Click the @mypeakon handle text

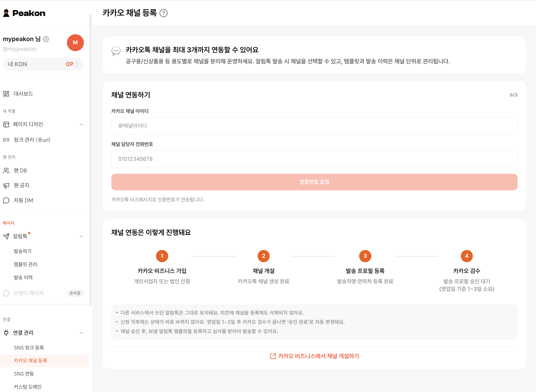click(x=20, y=49)
